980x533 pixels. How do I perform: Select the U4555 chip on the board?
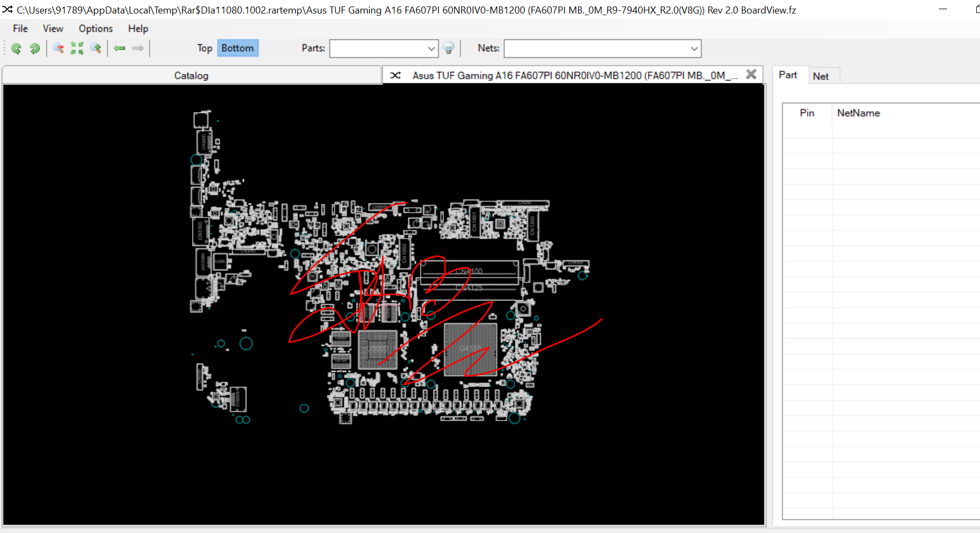pyautogui.click(x=470, y=349)
